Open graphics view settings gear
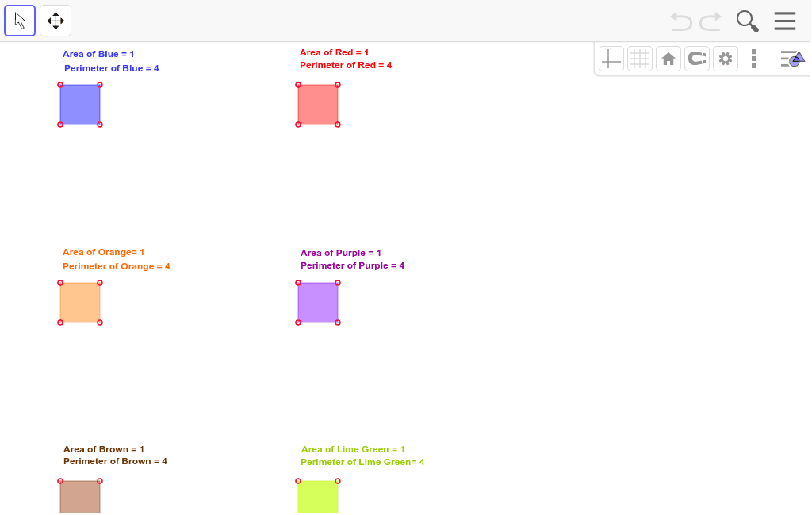The height and width of the screenshot is (515, 812). [725, 59]
